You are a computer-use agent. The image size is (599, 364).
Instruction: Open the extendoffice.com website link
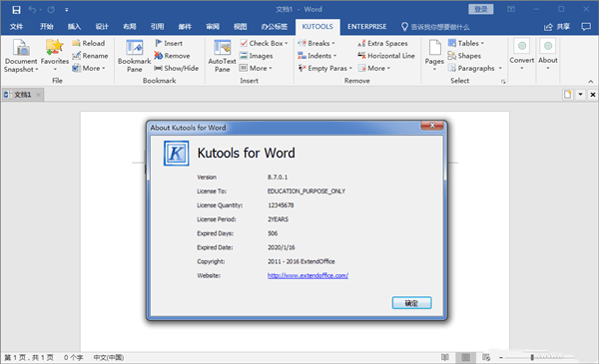pyautogui.click(x=307, y=275)
